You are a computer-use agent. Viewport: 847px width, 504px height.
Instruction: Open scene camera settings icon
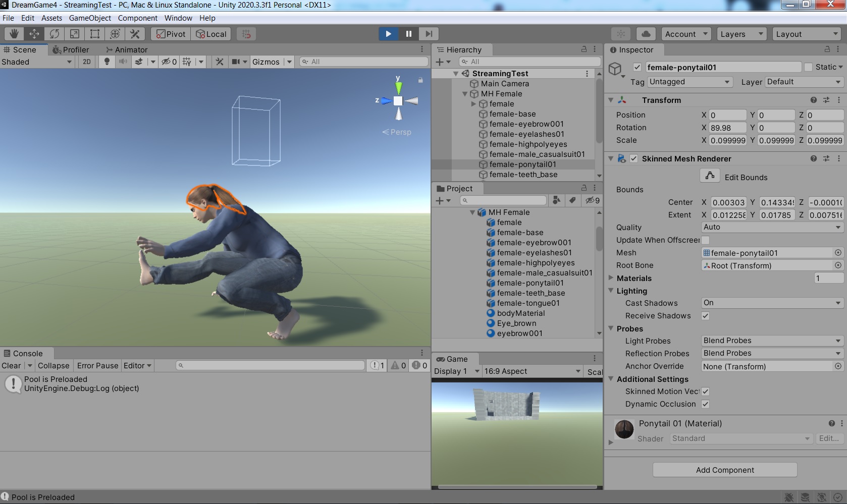[236, 62]
